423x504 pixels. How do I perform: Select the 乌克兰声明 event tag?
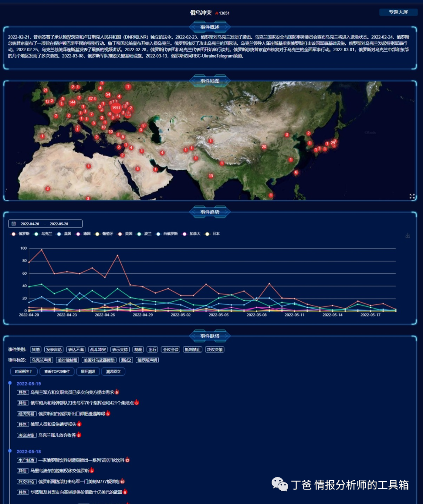coord(42,360)
